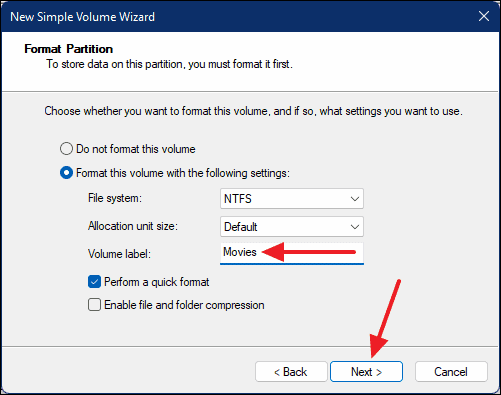Click the chevron arrow of the NTFS combo box
Viewport: 501px width, 395px height.
[355, 199]
